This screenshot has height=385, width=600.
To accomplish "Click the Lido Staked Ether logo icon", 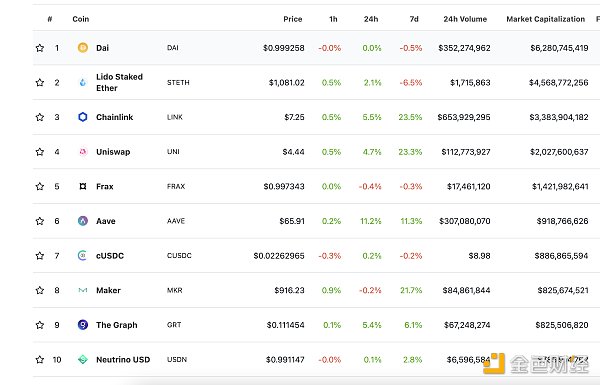I will tap(83, 82).
